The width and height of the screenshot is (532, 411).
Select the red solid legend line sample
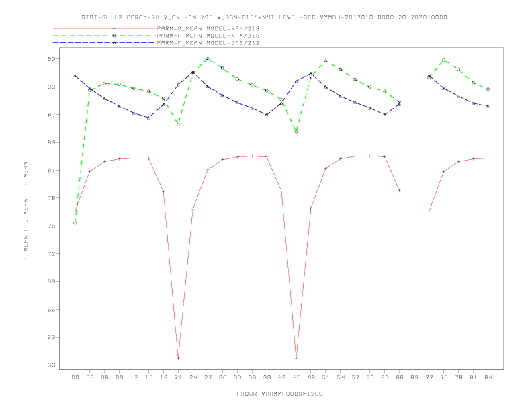[104, 28]
